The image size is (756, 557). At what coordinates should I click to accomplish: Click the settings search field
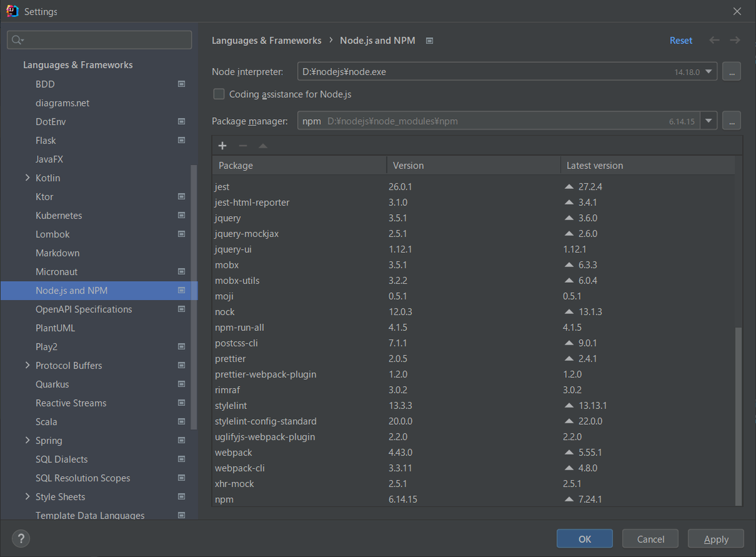100,40
